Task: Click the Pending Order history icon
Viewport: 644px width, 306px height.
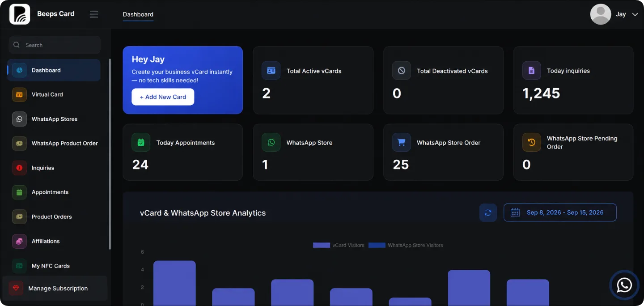Action: (x=532, y=142)
